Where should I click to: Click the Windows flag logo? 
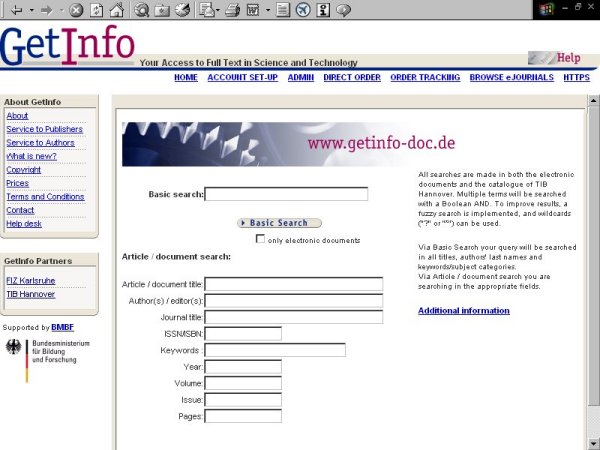pos(547,10)
